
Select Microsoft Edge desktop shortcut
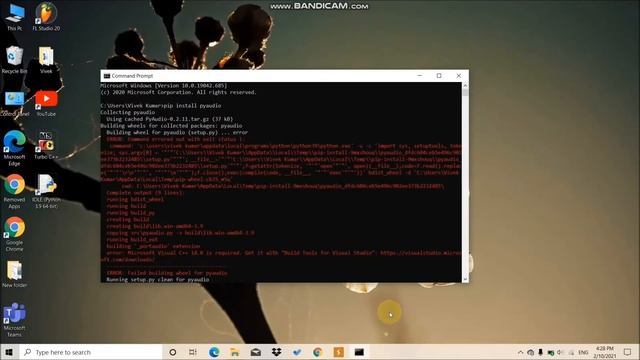coord(14,148)
